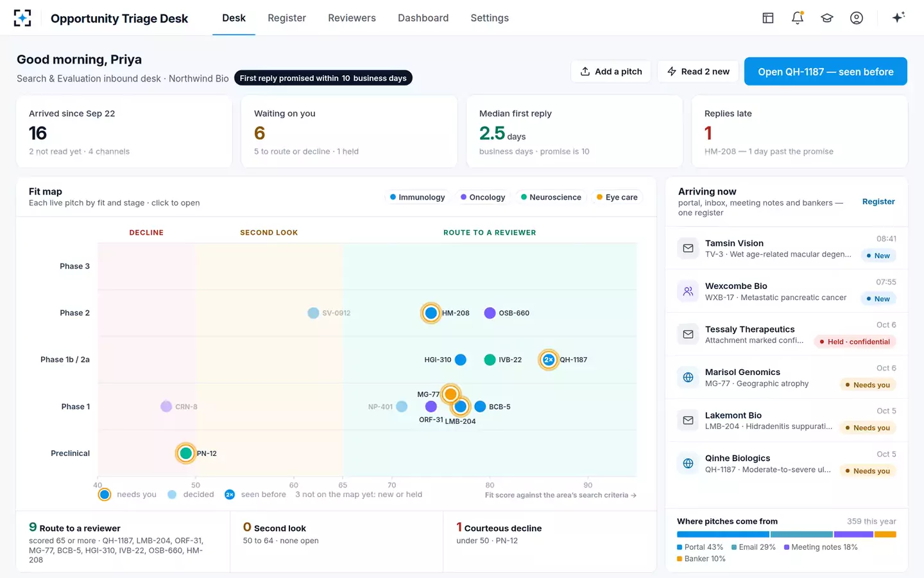Open the HM-208 dot on fit map

coord(431,313)
